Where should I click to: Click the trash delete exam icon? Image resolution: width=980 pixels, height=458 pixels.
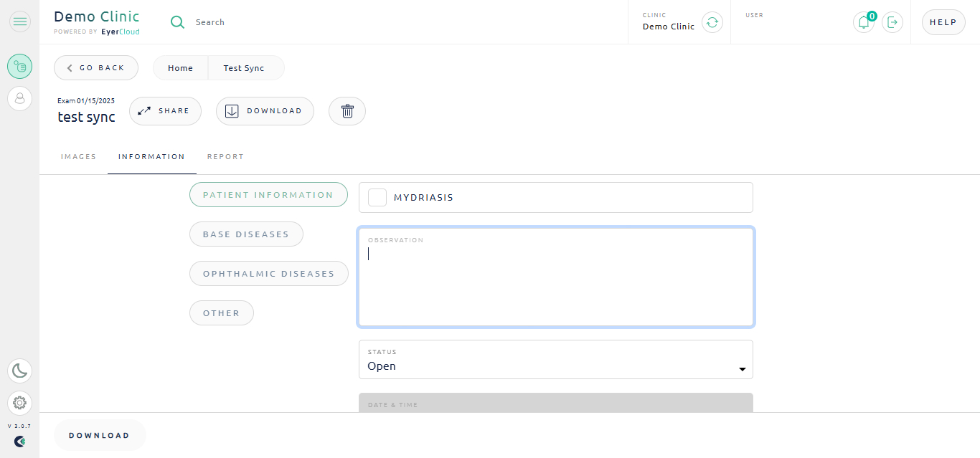pyautogui.click(x=347, y=111)
